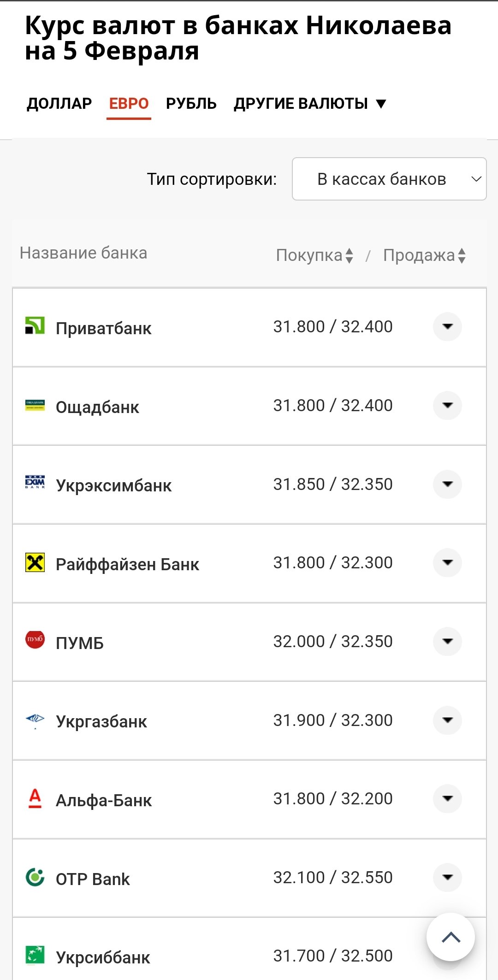Open ДРУГИЕ ВАЛЮТЫ currency menu

point(310,104)
